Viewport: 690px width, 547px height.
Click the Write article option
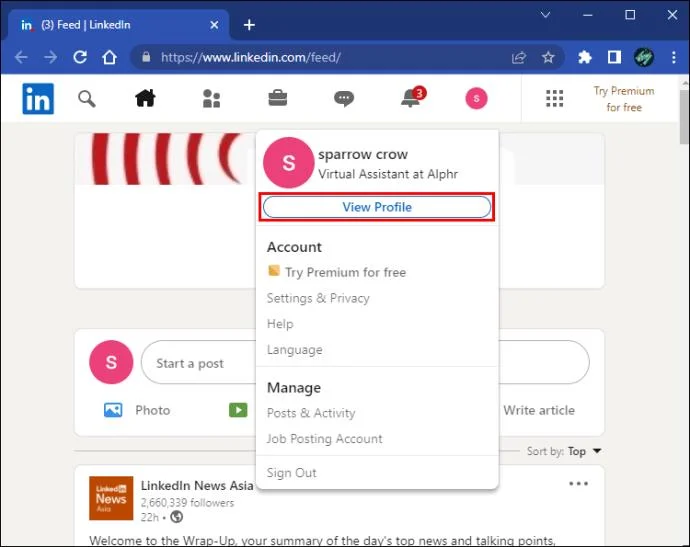(539, 410)
